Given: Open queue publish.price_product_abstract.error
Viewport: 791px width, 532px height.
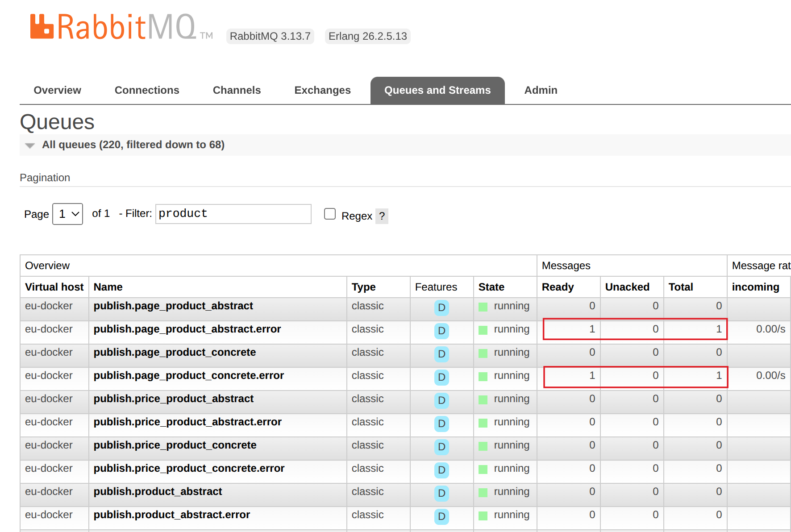Looking at the screenshot, I should pyautogui.click(x=187, y=422).
